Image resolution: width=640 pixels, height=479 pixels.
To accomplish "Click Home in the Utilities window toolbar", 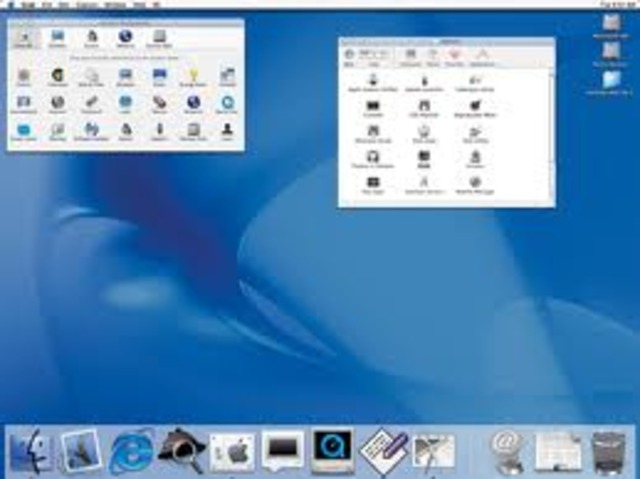I will 432,57.
